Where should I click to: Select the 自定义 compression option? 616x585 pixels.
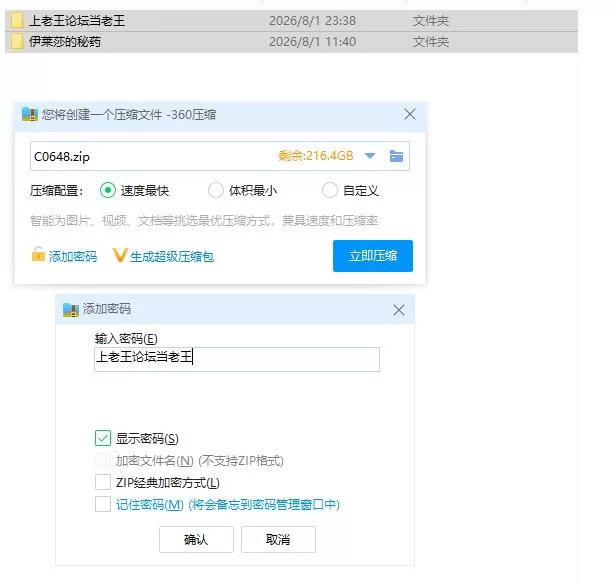point(330,191)
